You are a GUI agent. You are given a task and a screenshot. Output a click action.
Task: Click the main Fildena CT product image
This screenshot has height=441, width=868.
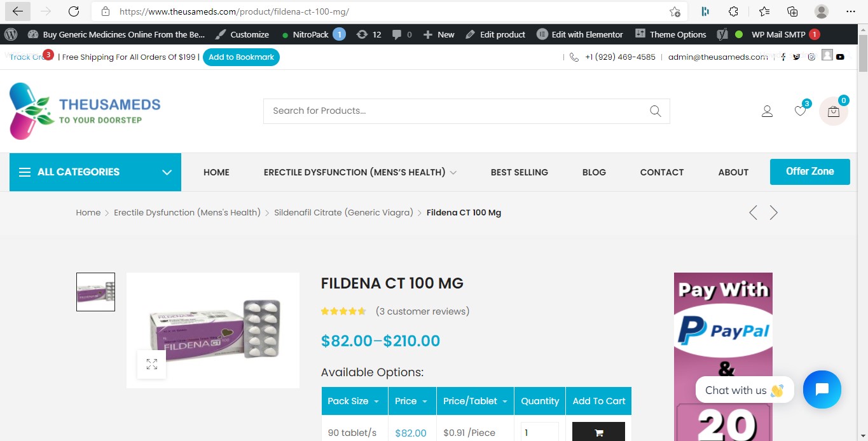(212, 330)
